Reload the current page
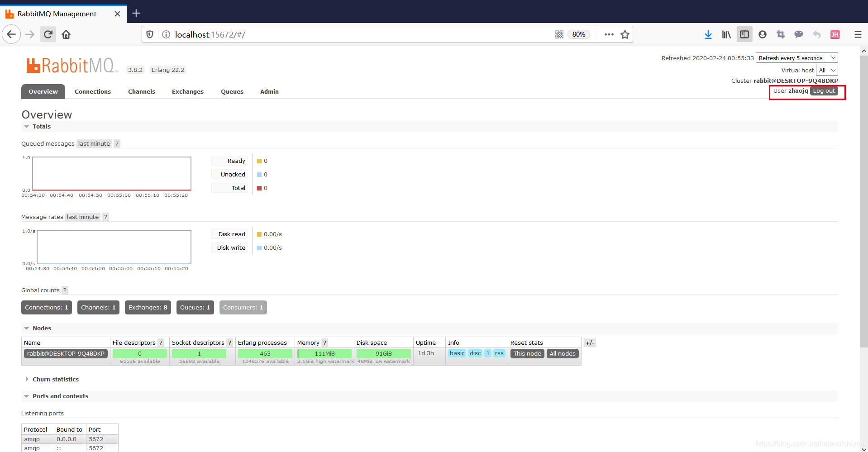 [48, 34]
